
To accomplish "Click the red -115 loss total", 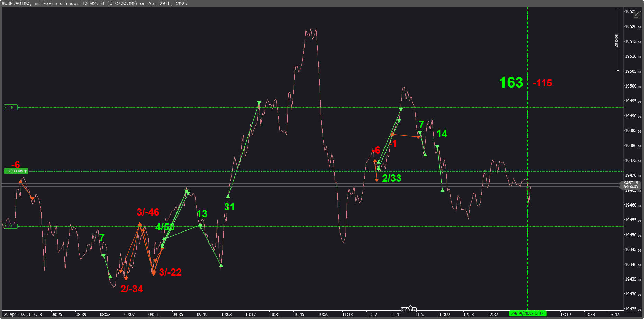I will click(542, 83).
